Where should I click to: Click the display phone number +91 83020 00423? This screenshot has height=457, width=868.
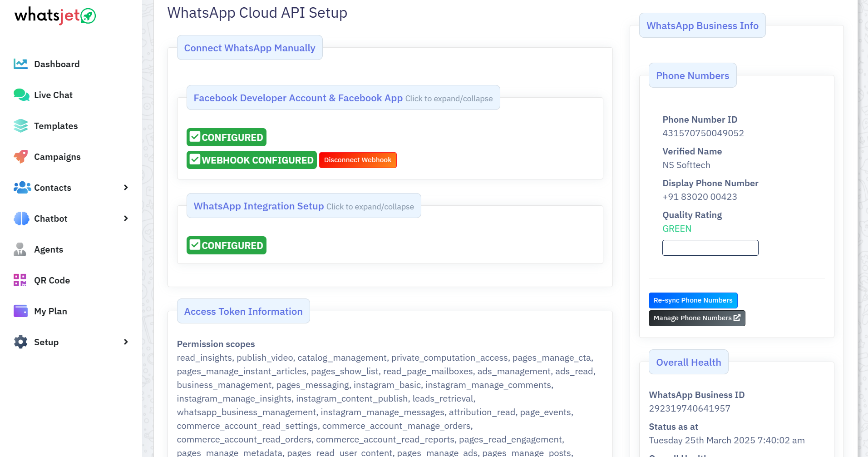[700, 197]
